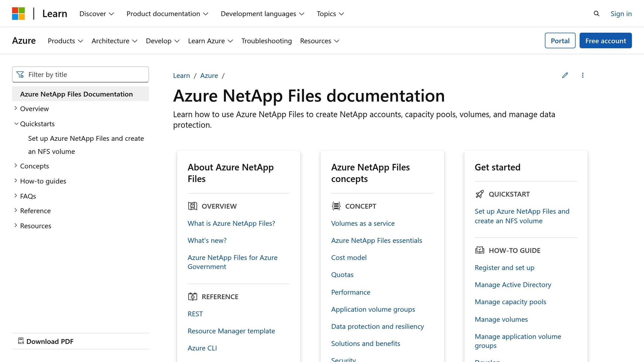Click the Microsoft logo
Screen dimensions: 644x362
(x=18, y=14)
